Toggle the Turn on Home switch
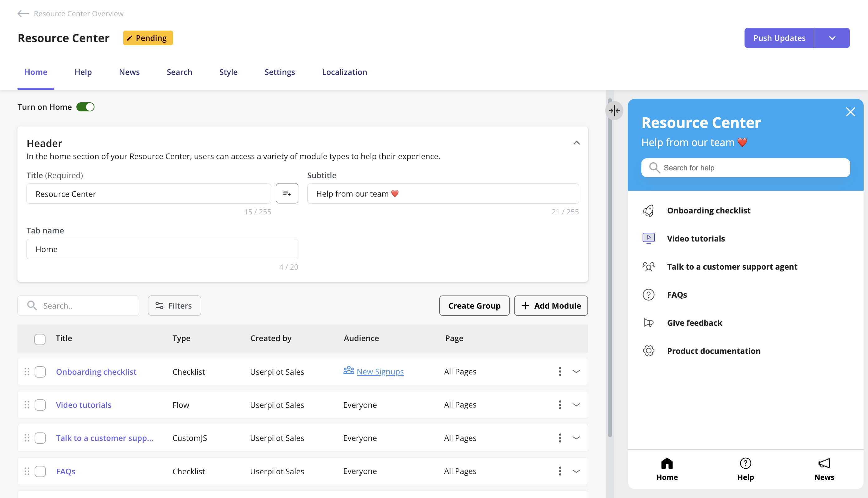The width and height of the screenshot is (868, 498). 86,107
